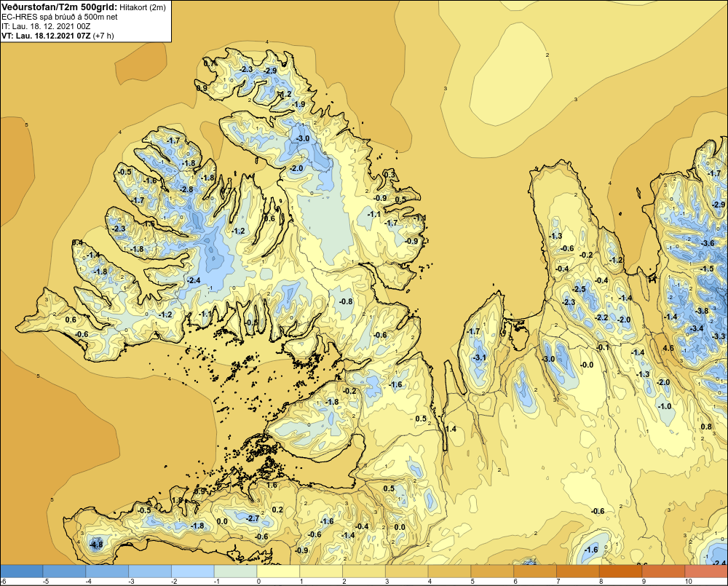
Task: Click the legend scale tick label -6
Action: click(3, 582)
